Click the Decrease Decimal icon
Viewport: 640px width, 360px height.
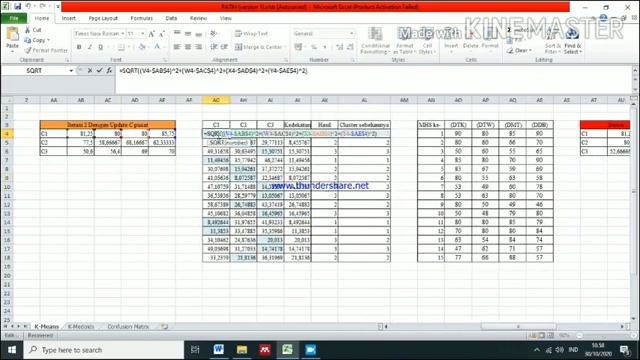(350, 47)
